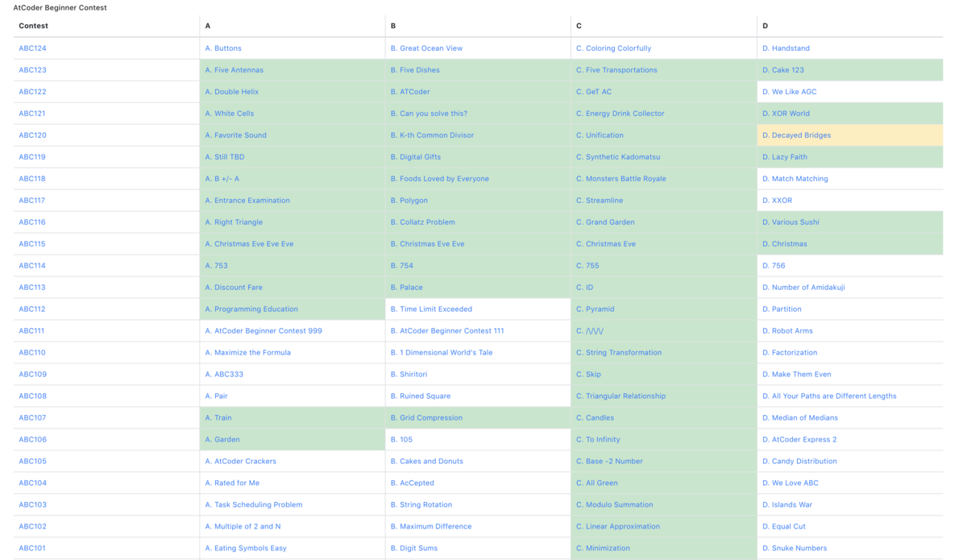Viewport: 967px width, 560px height.
Task: Open problem B. Can you solve this?
Action: 429,114
